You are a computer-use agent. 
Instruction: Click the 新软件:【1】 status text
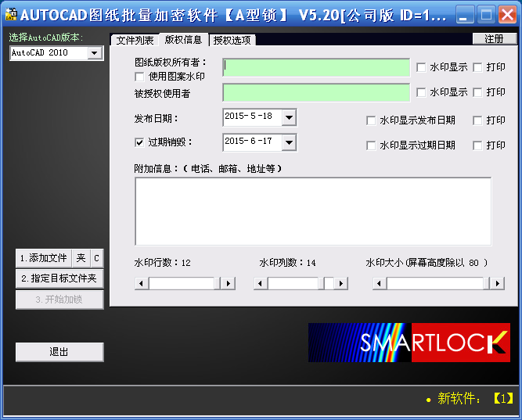pyautogui.click(x=470, y=398)
